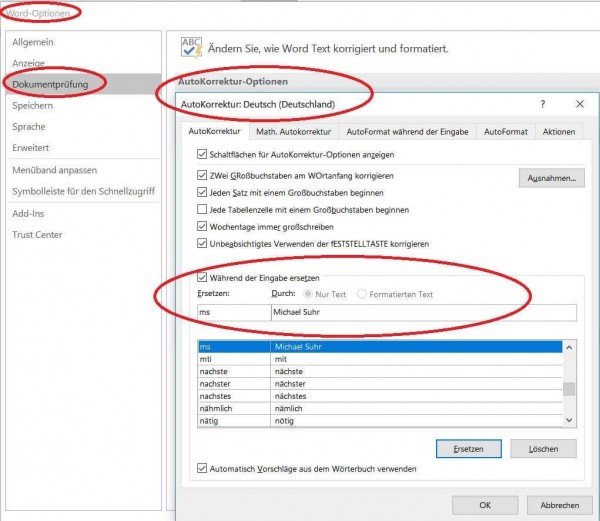Screen dimensions: 600x521
Task: Open AutoFormat während der Eingabe tab
Action: click(407, 132)
